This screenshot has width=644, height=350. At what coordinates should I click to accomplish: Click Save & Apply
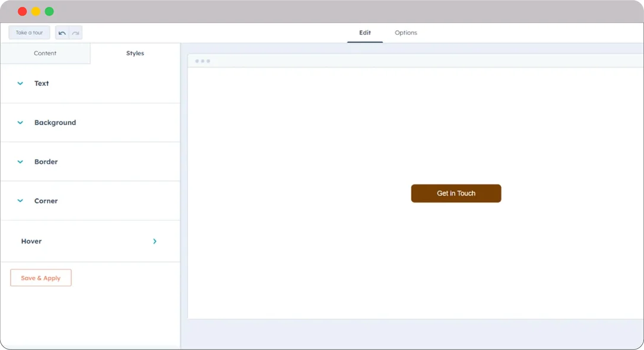click(40, 277)
